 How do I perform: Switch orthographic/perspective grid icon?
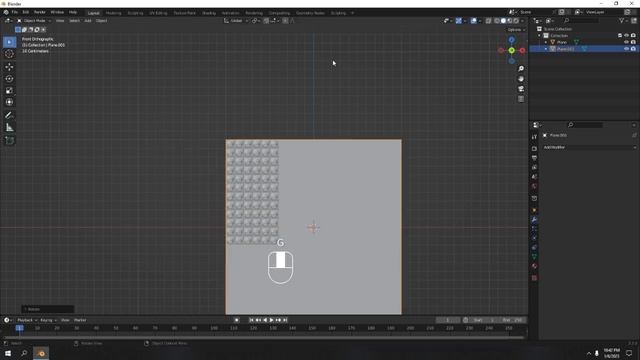click(x=521, y=99)
